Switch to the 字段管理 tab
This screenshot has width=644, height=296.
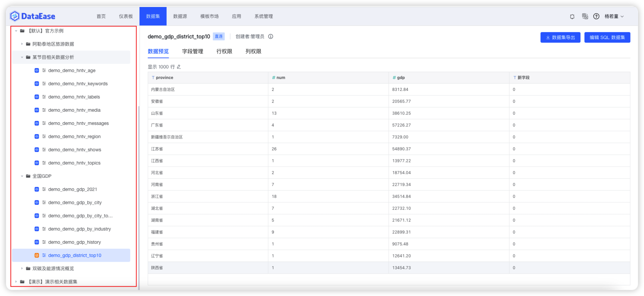click(193, 51)
